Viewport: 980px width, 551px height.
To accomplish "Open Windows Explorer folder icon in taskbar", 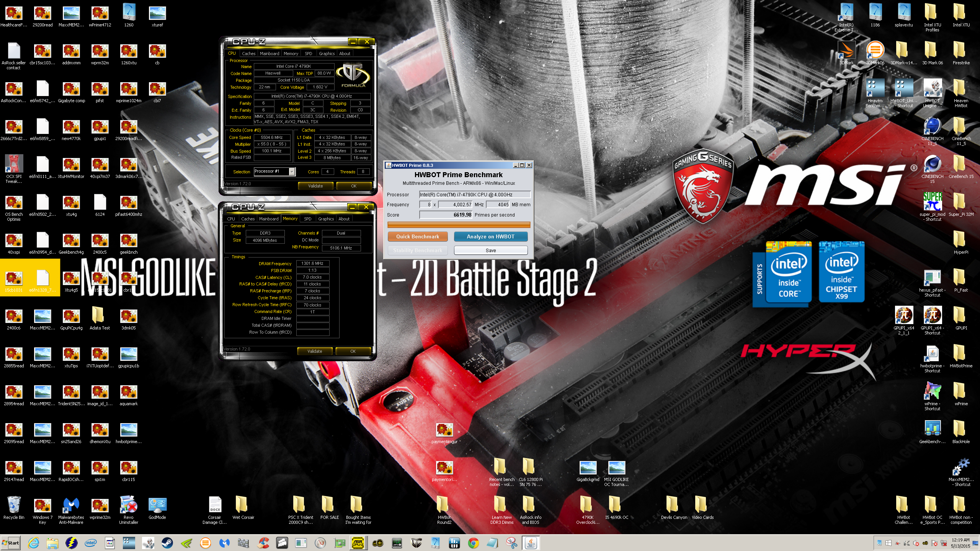I will pos(52,543).
